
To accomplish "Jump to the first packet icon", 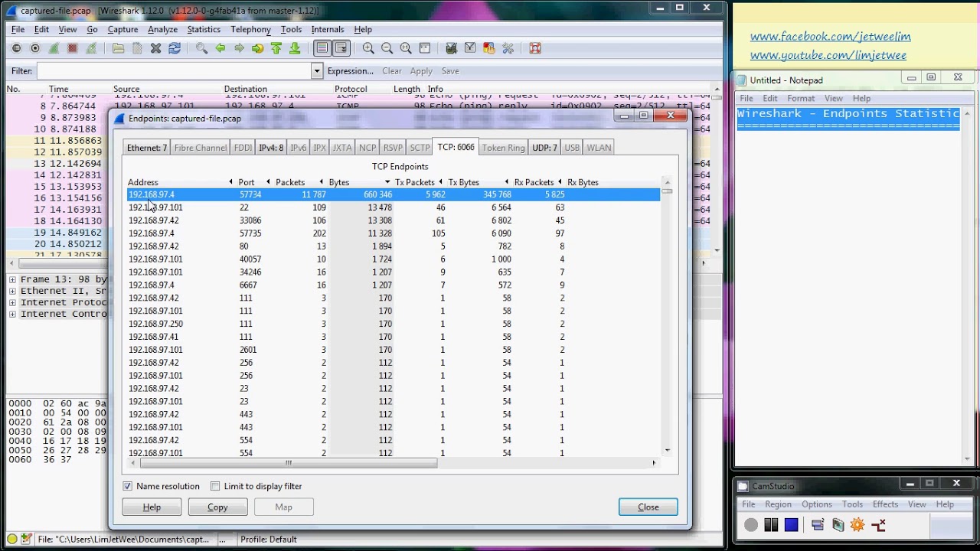I will coord(276,48).
